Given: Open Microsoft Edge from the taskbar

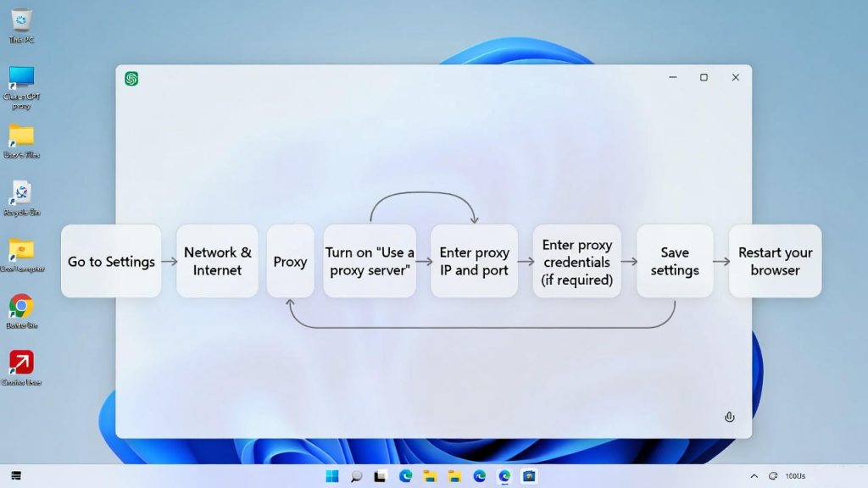Looking at the screenshot, I should pos(405,476).
